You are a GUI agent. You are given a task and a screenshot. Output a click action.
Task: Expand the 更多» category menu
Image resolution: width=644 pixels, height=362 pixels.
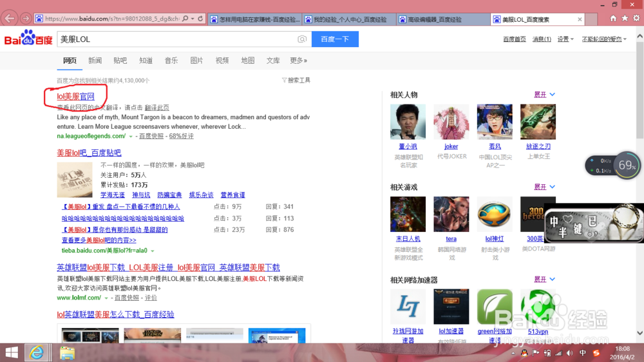pos(299,61)
